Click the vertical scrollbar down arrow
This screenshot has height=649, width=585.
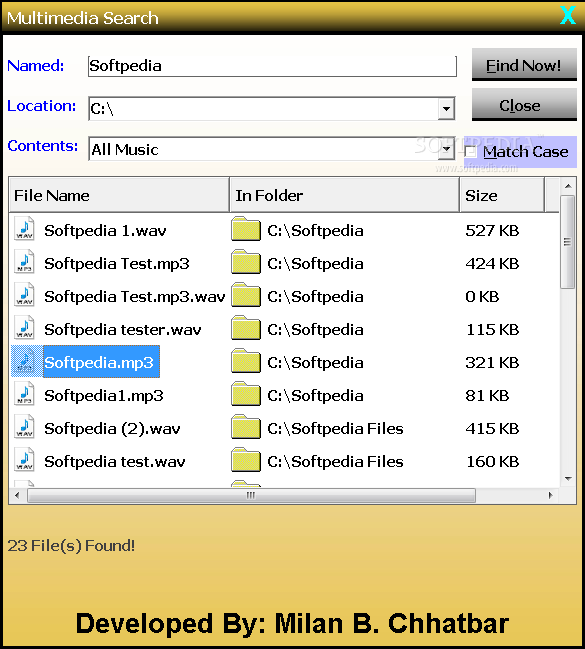pos(568,479)
